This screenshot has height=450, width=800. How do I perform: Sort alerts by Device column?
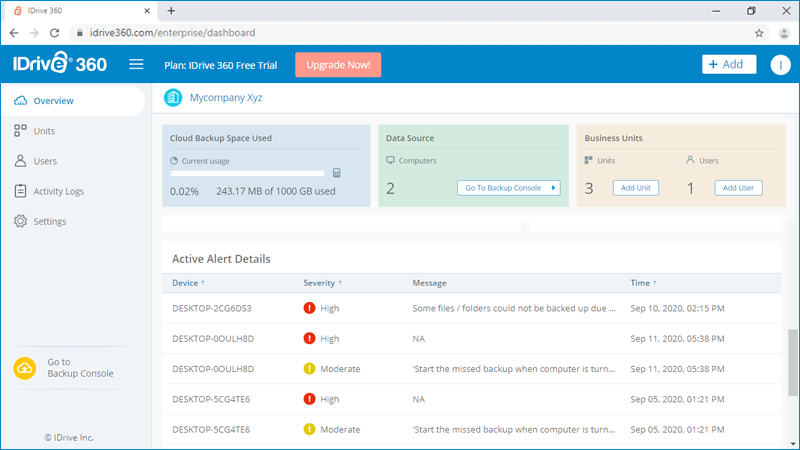click(x=188, y=283)
